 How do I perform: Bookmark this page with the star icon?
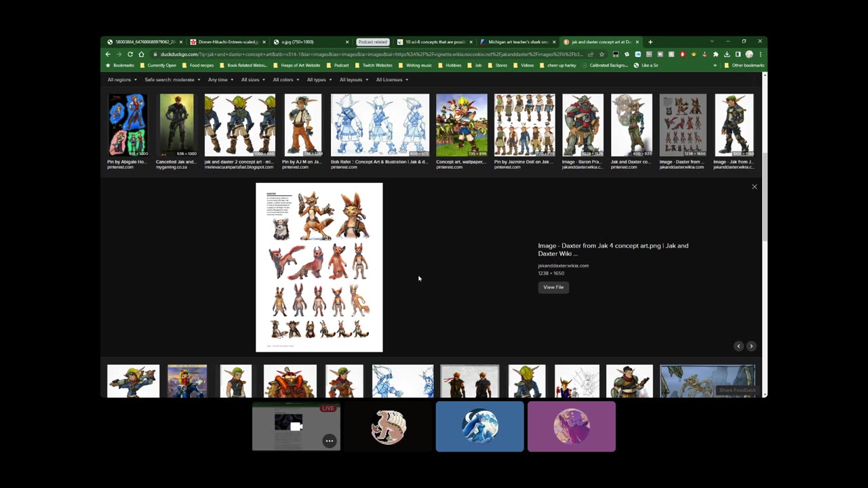601,54
